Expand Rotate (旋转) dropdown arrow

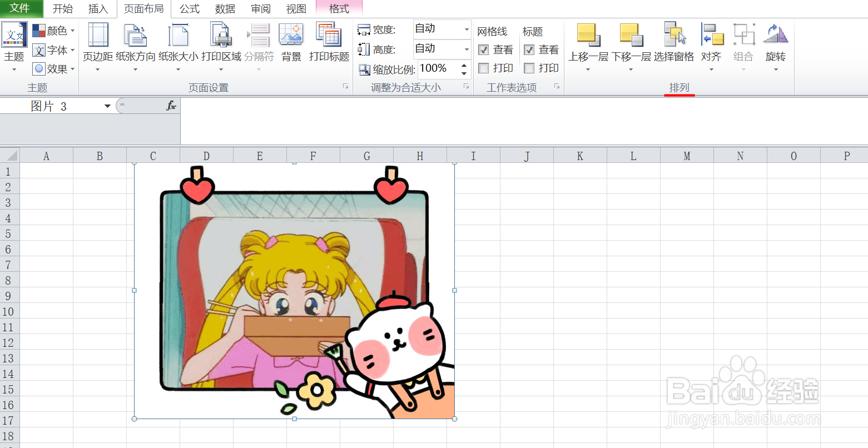pos(775,70)
